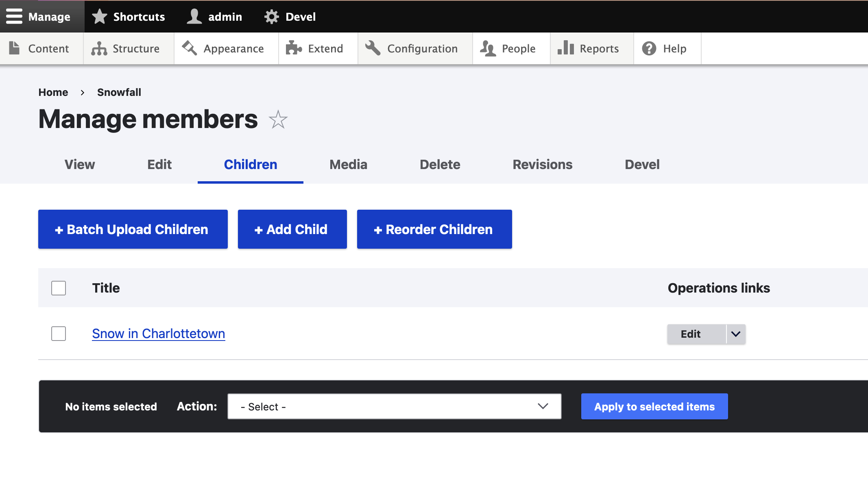Click the Manage hamburger menu icon
868x486 pixels.
[14, 16]
